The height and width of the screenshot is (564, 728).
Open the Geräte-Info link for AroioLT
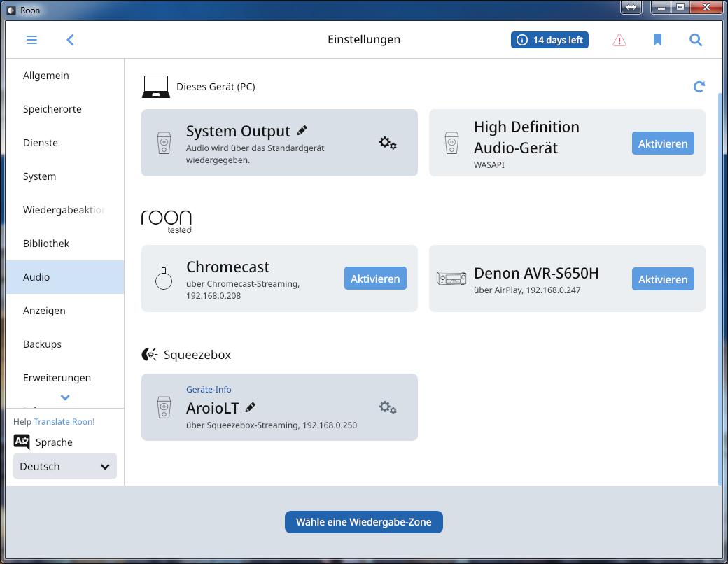(209, 390)
